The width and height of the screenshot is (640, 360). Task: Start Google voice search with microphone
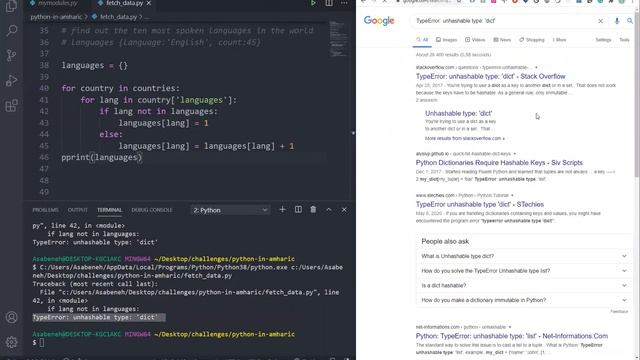(617, 21)
